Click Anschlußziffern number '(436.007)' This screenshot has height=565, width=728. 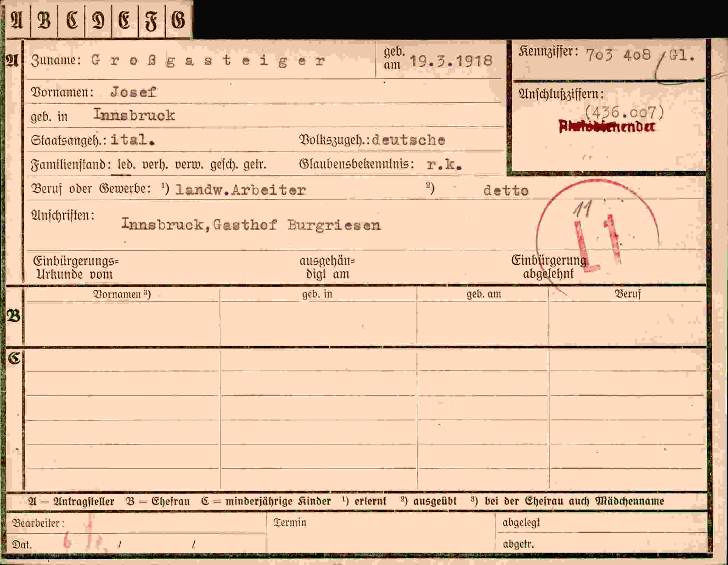pos(624,112)
